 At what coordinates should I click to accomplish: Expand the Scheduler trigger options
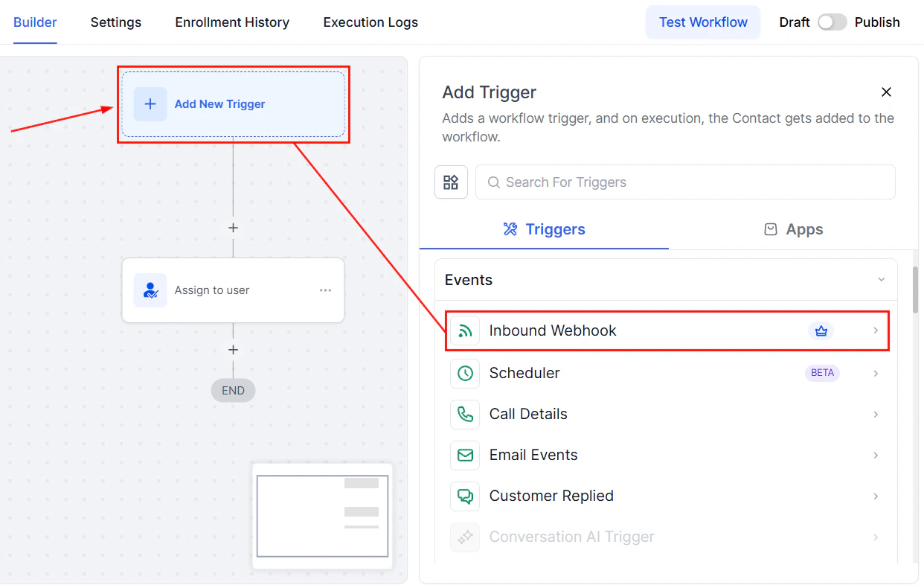pyautogui.click(x=876, y=373)
